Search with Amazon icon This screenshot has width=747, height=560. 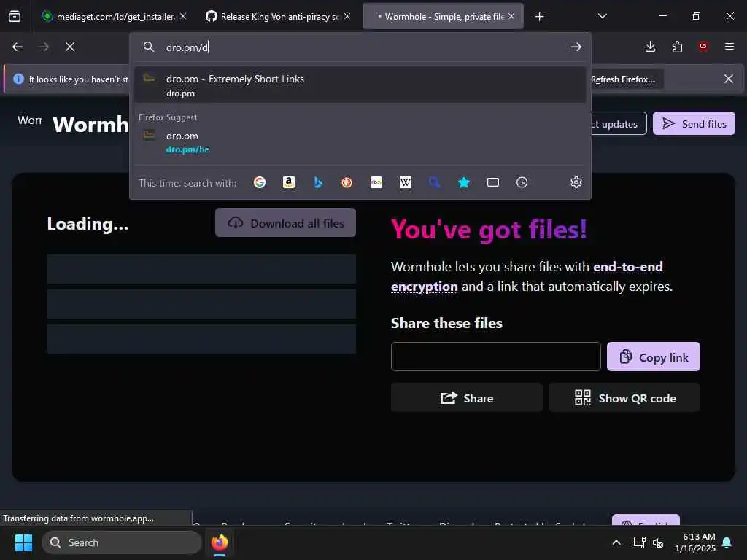point(289,182)
